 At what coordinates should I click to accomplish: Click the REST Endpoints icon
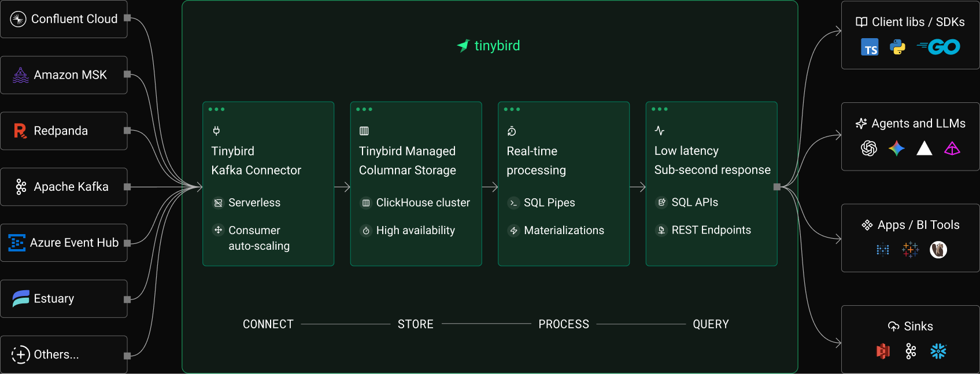tap(661, 230)
